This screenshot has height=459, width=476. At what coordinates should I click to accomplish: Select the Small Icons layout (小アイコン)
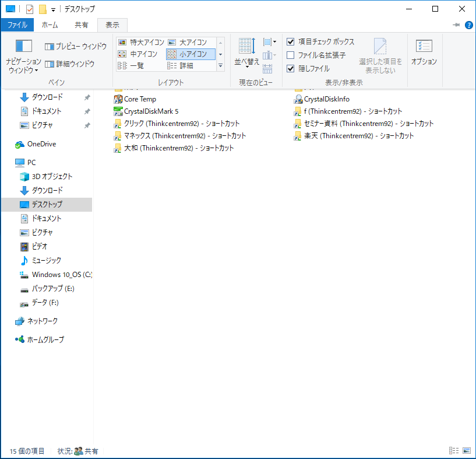[x=191, y=54]
